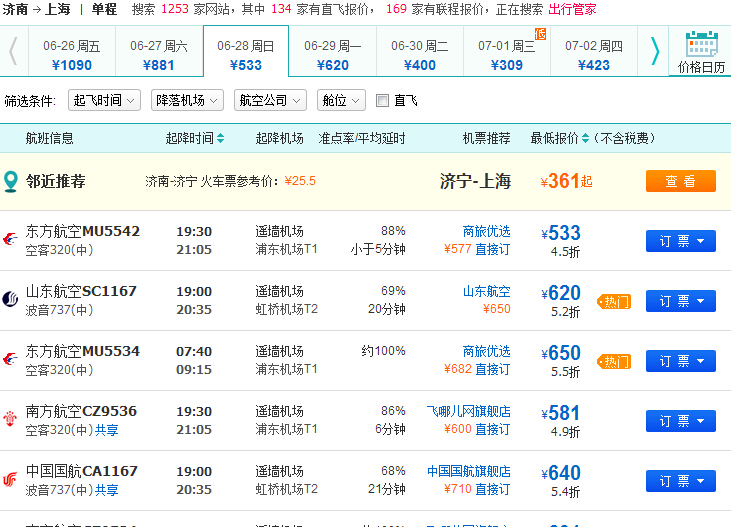Sort by 最低报价 sort arrows
731x527 pixels.
(x=586, y=138)
